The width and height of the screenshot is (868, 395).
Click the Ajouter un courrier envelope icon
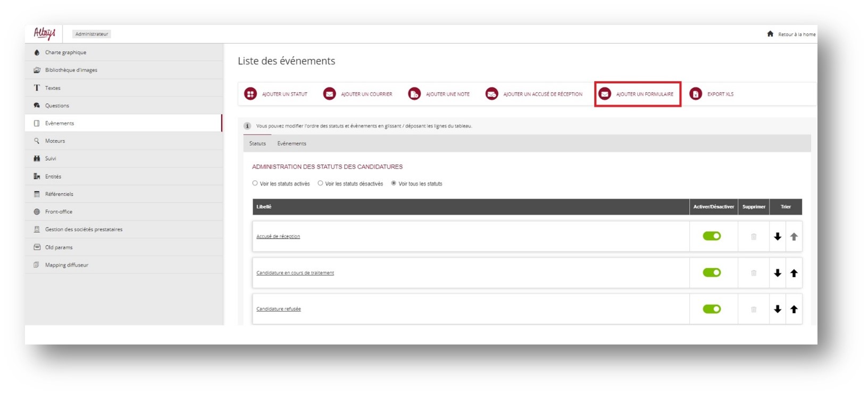pyautogui.click(x=330, y=94)
